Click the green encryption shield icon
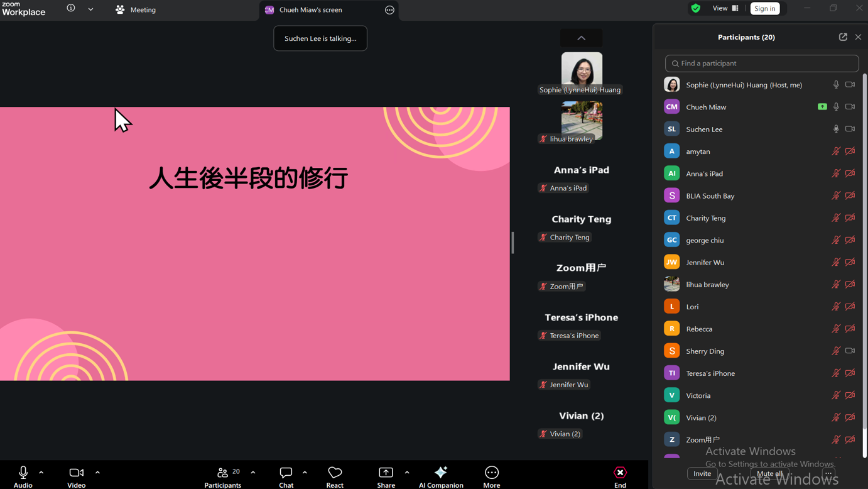The width and height of the screenshot is (868, 489). pyautogui.click(x=695, y=9)
